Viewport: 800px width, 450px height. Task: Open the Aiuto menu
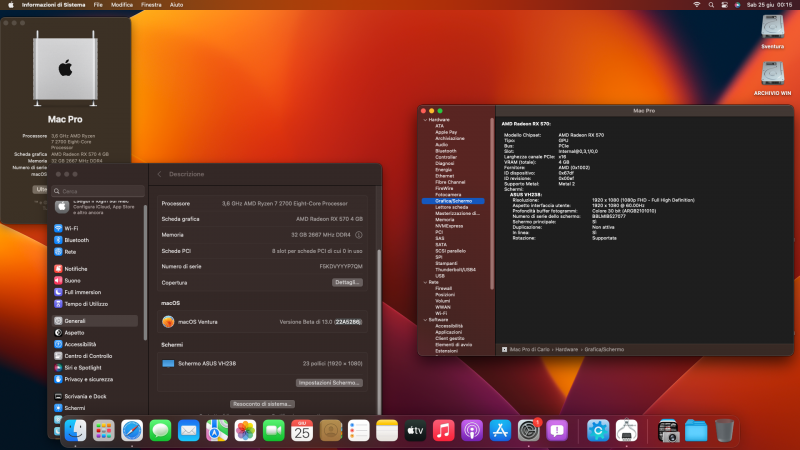coord(176,5)
